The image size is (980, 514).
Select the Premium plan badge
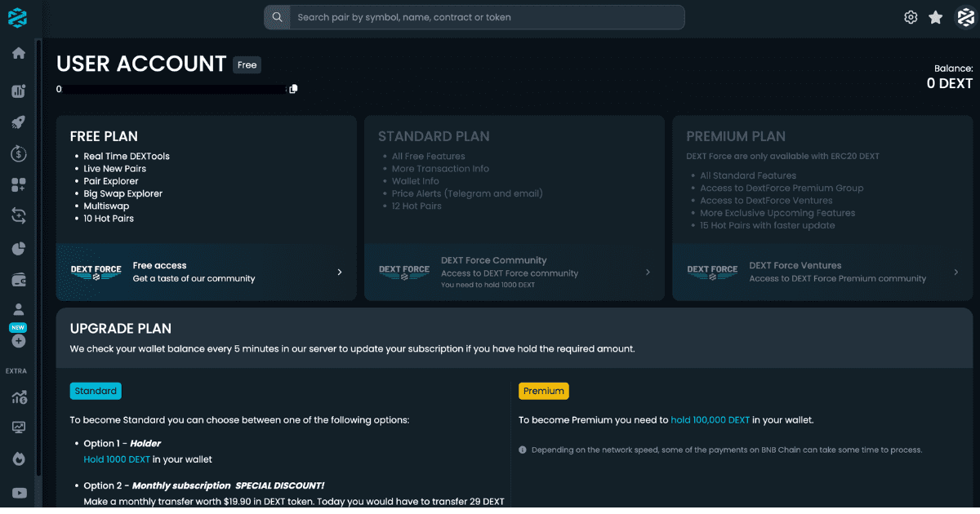click(x=544, y=391)
